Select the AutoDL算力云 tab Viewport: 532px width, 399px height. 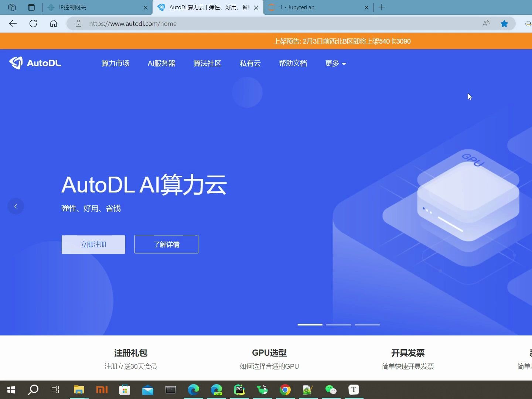coord(208,7)
